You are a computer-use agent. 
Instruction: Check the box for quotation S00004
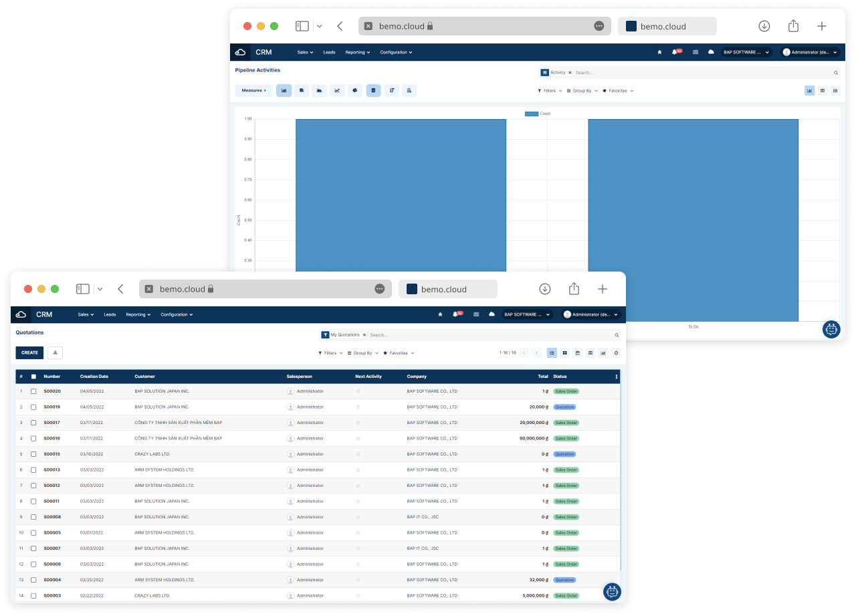(33, 580)
